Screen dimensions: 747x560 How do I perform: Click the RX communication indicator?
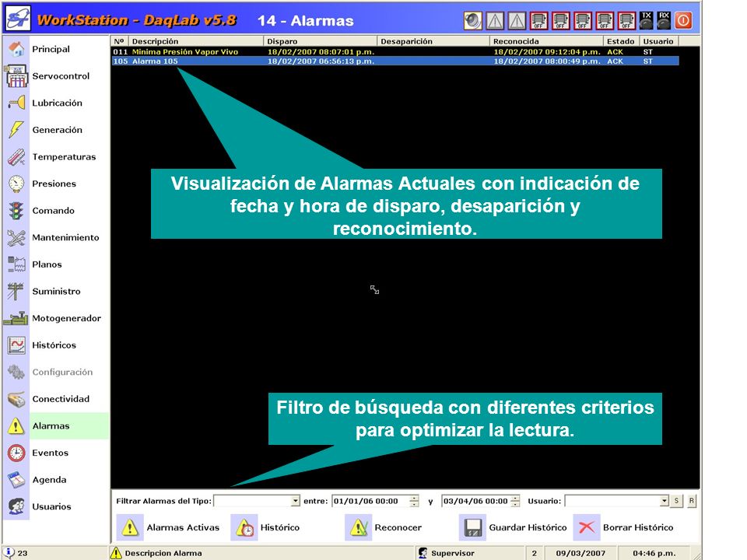pos(664,20)
